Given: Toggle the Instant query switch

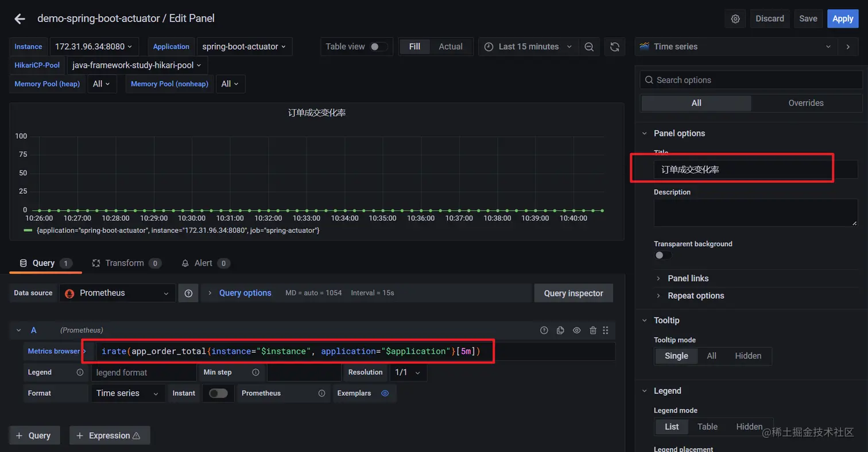Looking at the screenshot, I should pyautogui.click(x=218, y=393).
